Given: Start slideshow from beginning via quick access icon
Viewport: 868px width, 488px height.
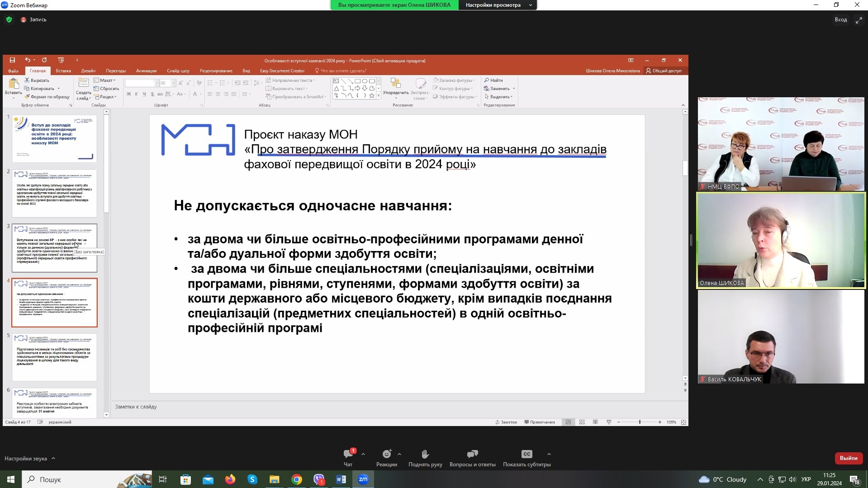Looking at the screenshot, I should click(61, 60).
